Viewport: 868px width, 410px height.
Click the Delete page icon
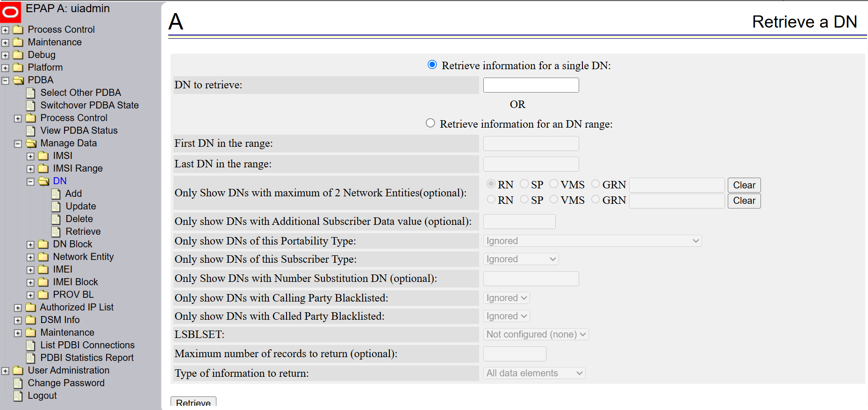point(56,219)
